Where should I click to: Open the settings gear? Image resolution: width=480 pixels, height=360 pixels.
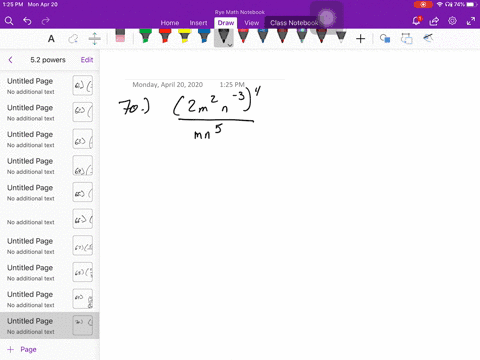[x=452, y=21]
